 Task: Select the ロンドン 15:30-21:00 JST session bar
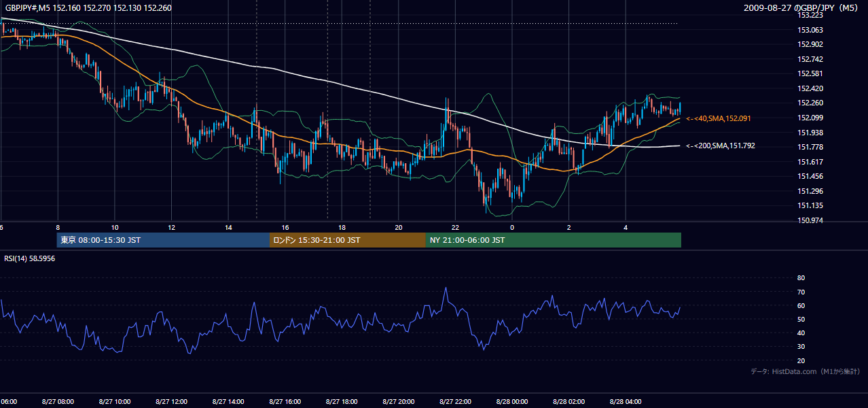coord(348,240)
